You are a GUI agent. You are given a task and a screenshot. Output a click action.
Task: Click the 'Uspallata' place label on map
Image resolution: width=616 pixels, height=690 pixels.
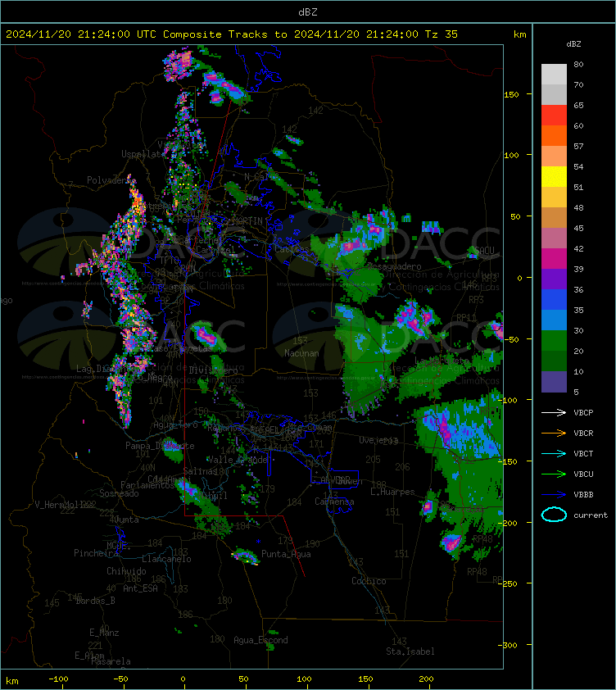click(143, 154)
